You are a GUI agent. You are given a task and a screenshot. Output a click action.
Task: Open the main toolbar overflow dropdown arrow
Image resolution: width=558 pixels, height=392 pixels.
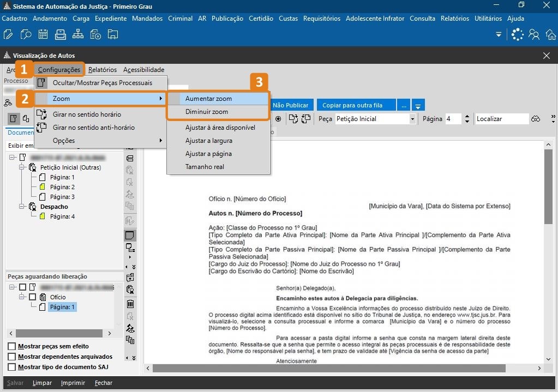click(499, 34)
